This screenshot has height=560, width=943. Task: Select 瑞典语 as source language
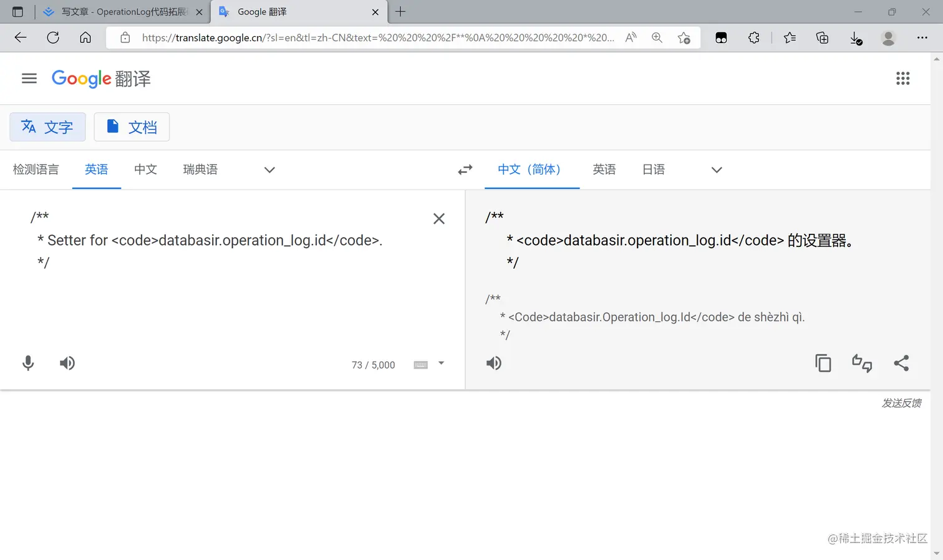tap(200, 170)
